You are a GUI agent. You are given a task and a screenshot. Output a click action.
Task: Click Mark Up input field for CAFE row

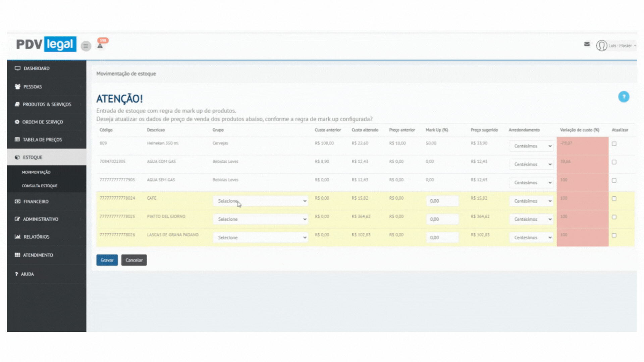tap(442, 201)
